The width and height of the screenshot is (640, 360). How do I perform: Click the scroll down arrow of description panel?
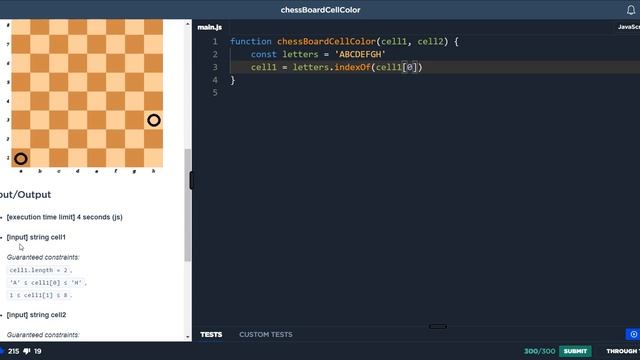188,337
